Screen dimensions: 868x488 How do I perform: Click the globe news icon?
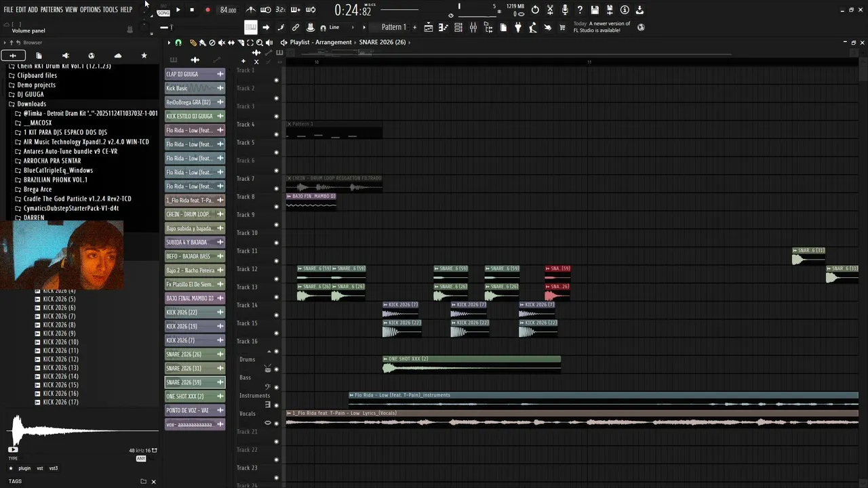coord(641,27)
